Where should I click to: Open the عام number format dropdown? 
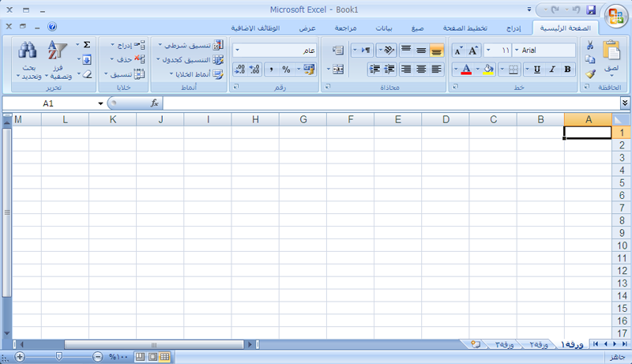238,51
